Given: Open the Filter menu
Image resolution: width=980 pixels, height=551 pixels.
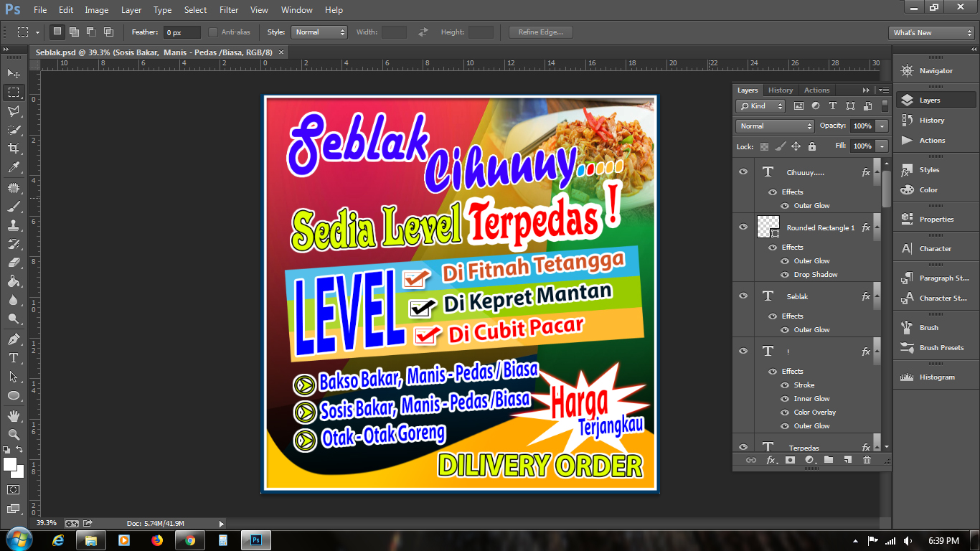Looking at the screenshot, I should 228,9.
